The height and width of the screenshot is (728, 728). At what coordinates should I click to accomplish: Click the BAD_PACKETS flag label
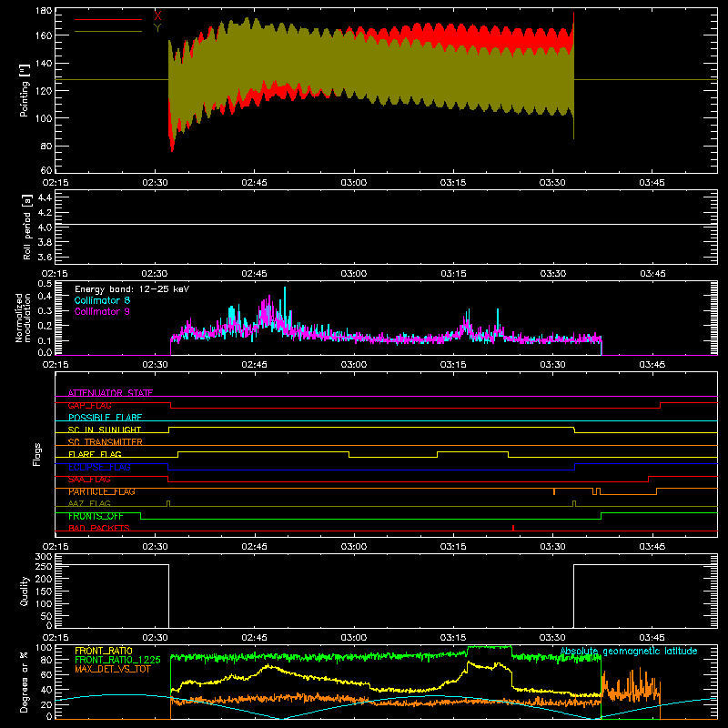pos(99,529)
